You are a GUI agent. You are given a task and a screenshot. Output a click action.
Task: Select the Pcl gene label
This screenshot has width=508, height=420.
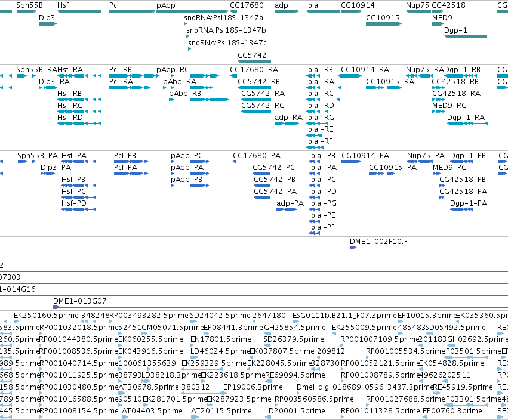114,5
